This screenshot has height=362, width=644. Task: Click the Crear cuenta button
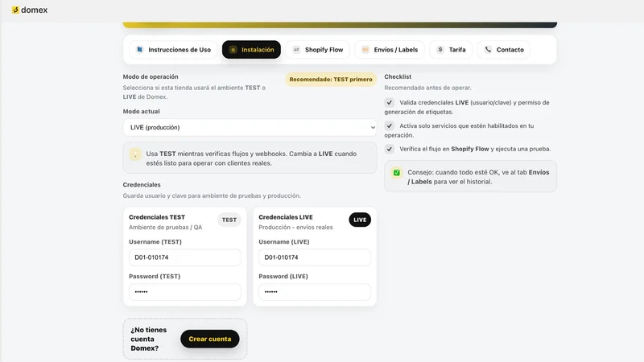pos(210,339)
